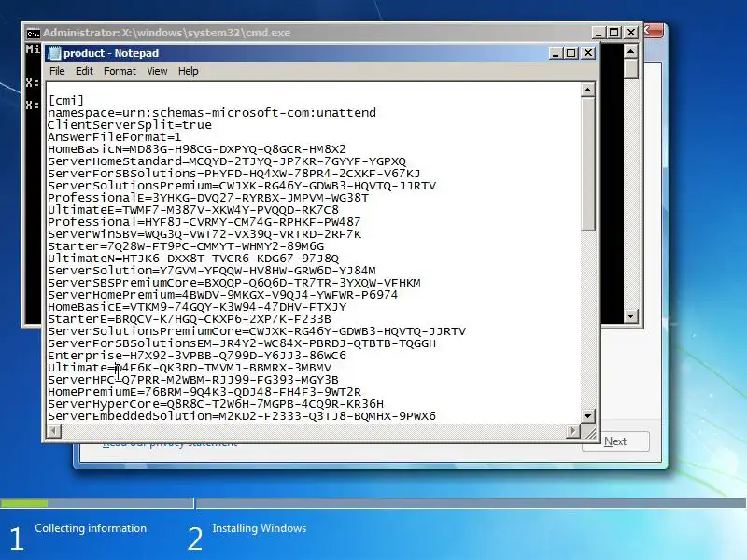Click the UltimateE=TWMF7 key line
This screenshot has height=560, width=747.
(193, 210)
